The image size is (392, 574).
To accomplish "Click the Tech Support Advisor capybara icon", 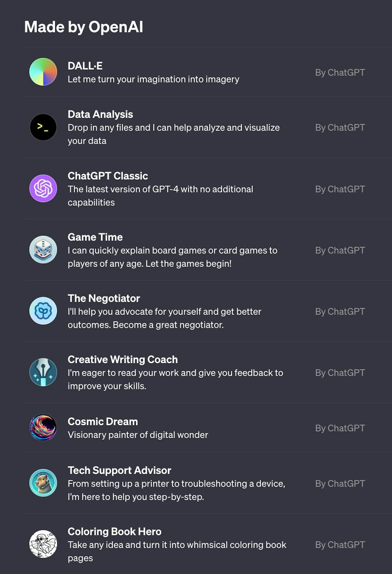I will (43, 483).
